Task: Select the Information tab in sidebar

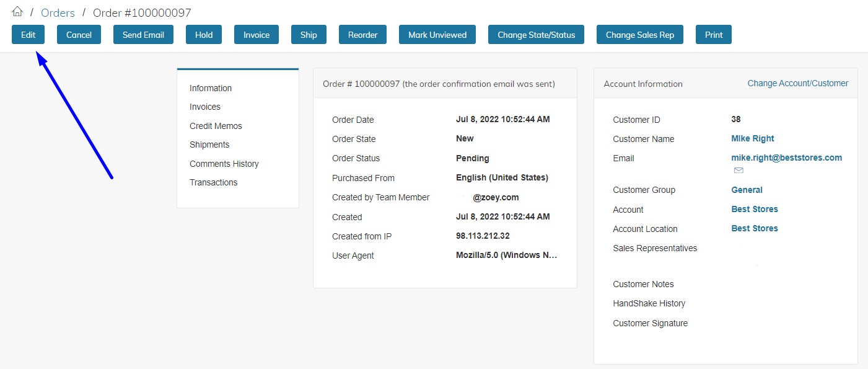Action: (211, 88)
